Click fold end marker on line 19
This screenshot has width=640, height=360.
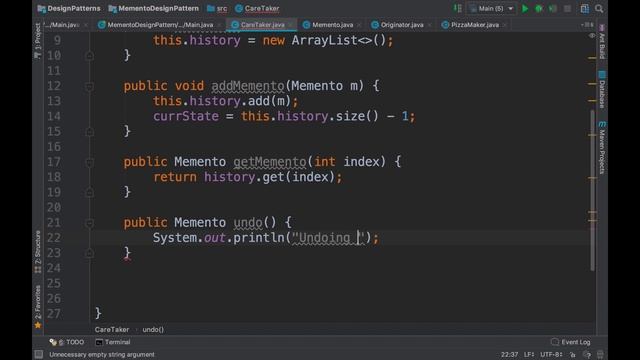click(x=89, y=192)
